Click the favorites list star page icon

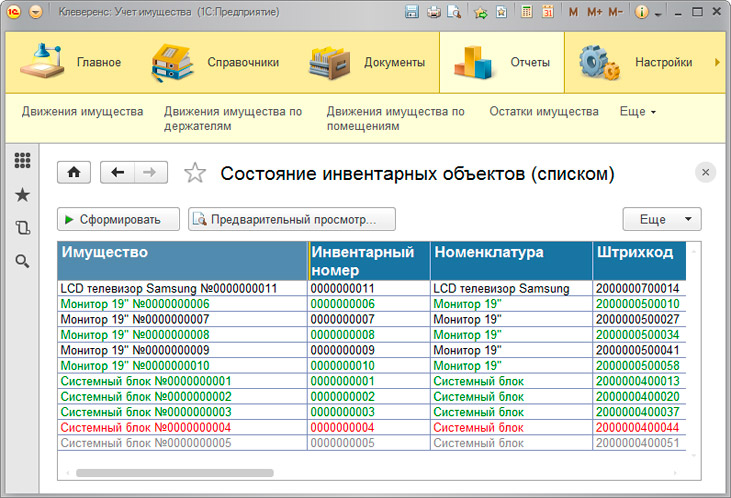pos(502,12)
